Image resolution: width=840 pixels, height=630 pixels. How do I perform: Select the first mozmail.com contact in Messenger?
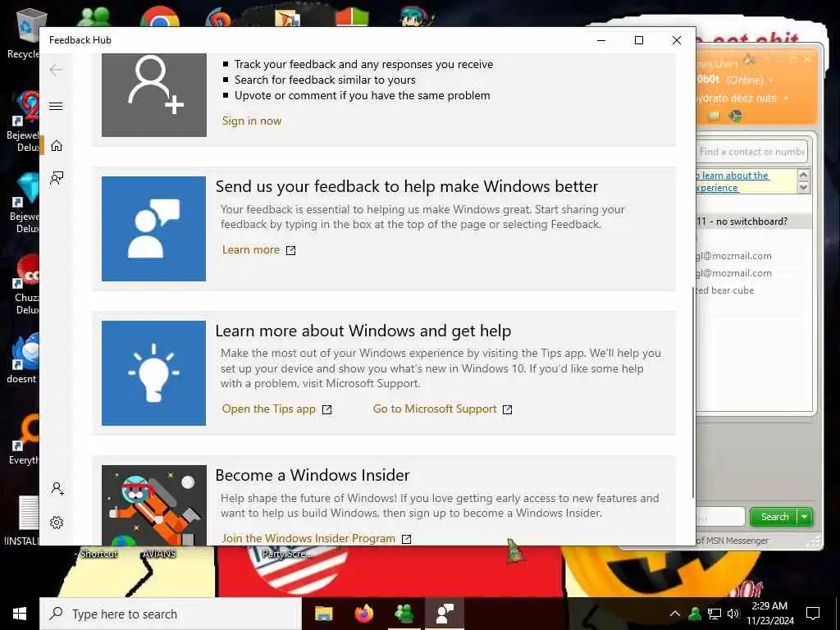coord(734,256)
